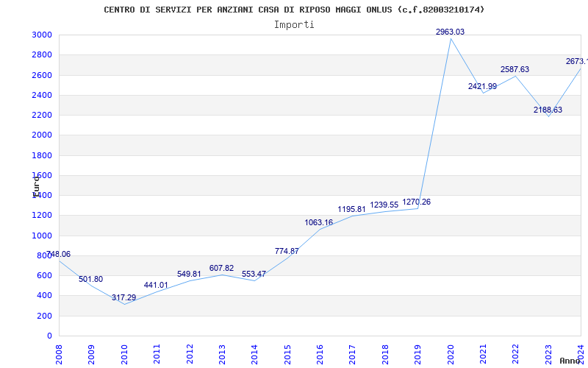
Task: Click the 2012 x-axis year label
Action: click(x=190, y=354)
